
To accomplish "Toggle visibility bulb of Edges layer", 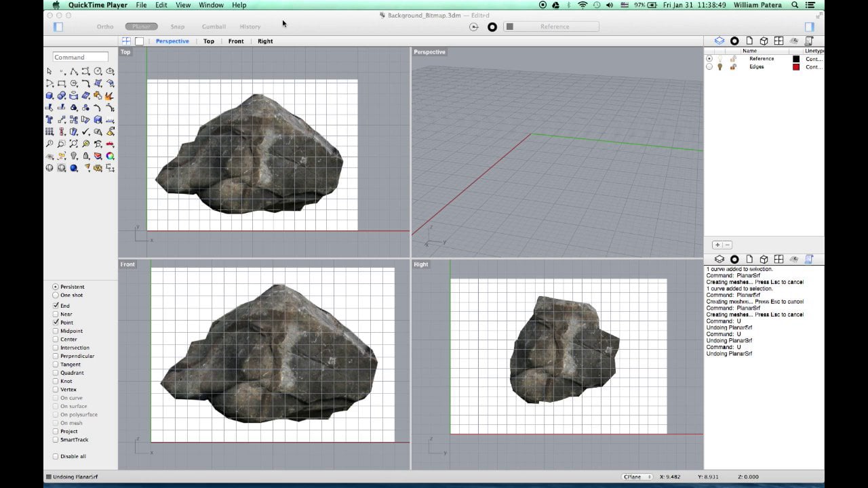I will [720, 66].
